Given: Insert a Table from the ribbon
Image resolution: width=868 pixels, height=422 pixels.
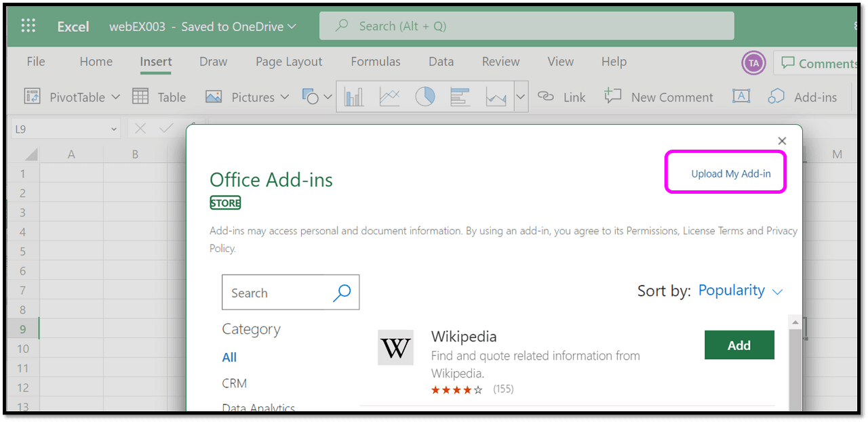Looking at the screenshot, I should 159,97.
